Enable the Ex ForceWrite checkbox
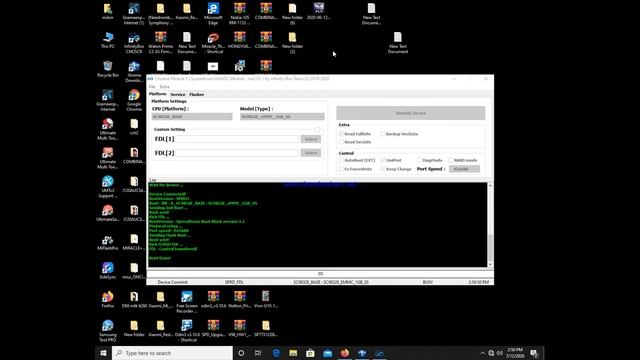Screen dimensions: 640x360 coord(341,169)
